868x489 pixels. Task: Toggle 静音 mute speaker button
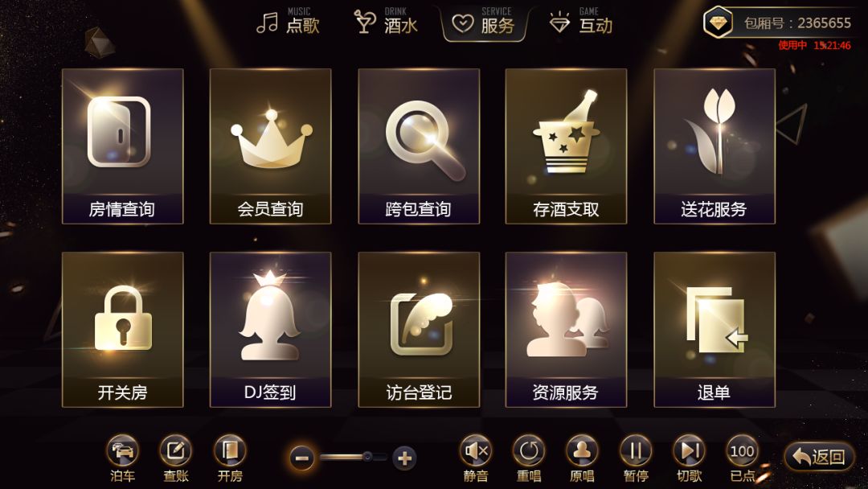coord(476,458)
